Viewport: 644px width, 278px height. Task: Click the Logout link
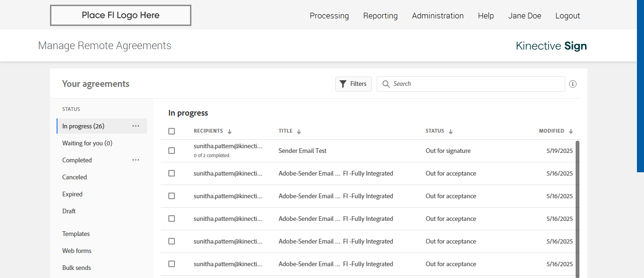click(x=567, y=16)
